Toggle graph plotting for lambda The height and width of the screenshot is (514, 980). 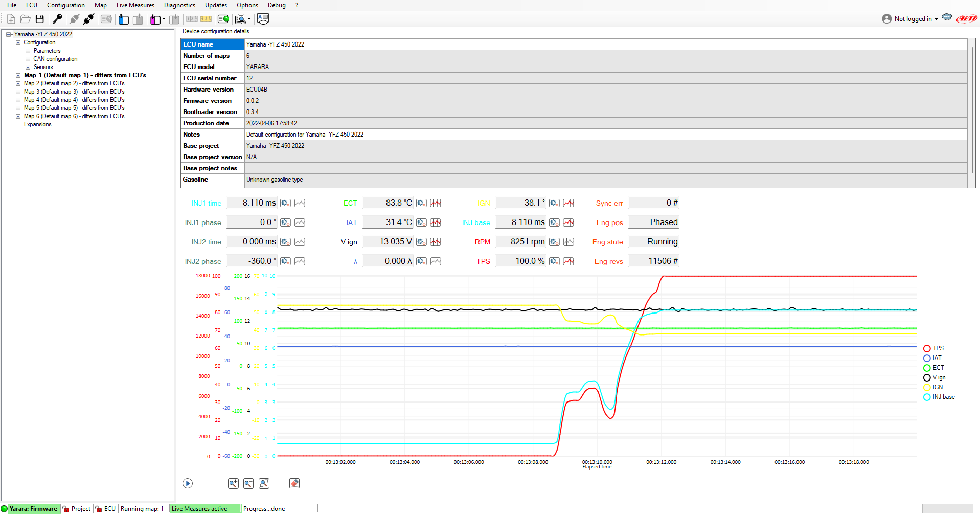pos(436,261)
